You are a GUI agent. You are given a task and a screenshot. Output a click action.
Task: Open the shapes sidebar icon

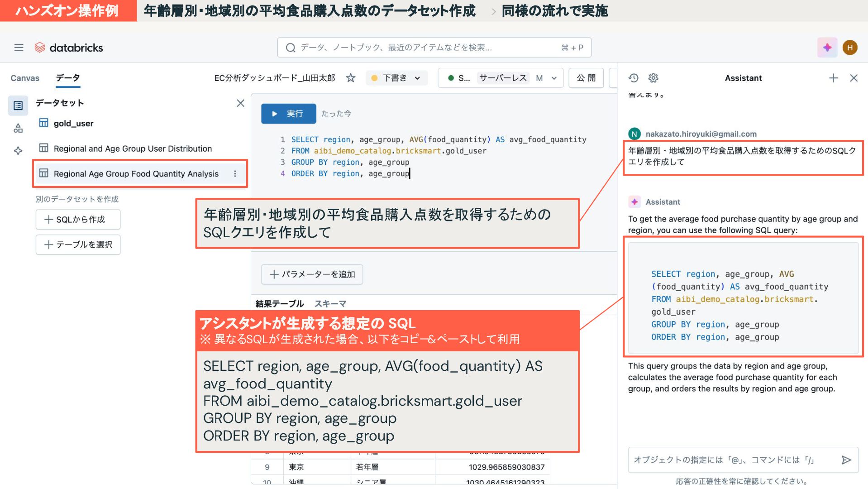coord(18,129)
